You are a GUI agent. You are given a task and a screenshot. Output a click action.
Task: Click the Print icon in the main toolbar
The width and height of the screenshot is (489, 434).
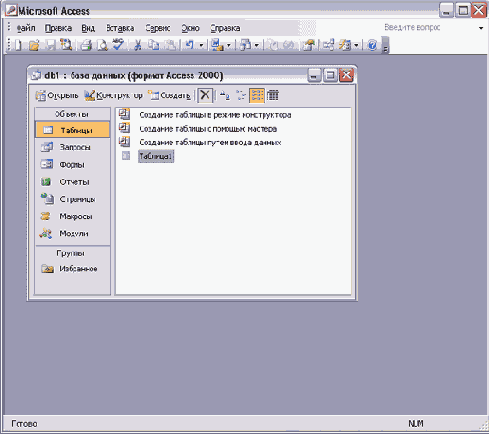click(86, 45)
